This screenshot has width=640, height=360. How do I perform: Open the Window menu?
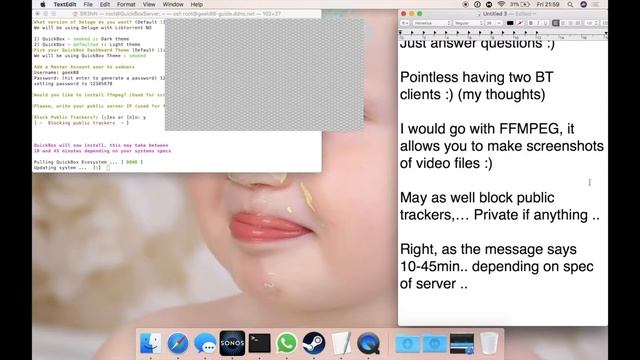pyautogui.click(x=173, y=4)
